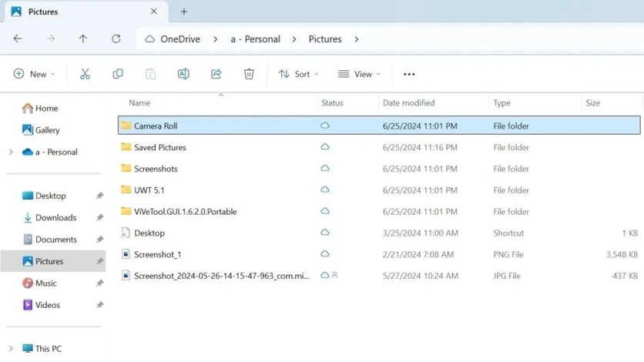The height and width of the screenshot is (362, 644).
Task: Click the Copy icon in toolbar
Action: [118, 74]
